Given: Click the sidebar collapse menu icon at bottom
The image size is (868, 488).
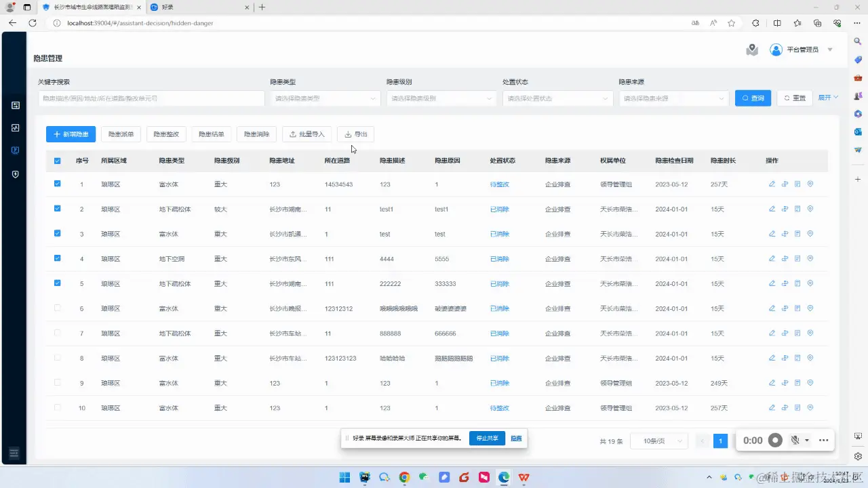Looking at the screenshot, I should click(14, 453).
